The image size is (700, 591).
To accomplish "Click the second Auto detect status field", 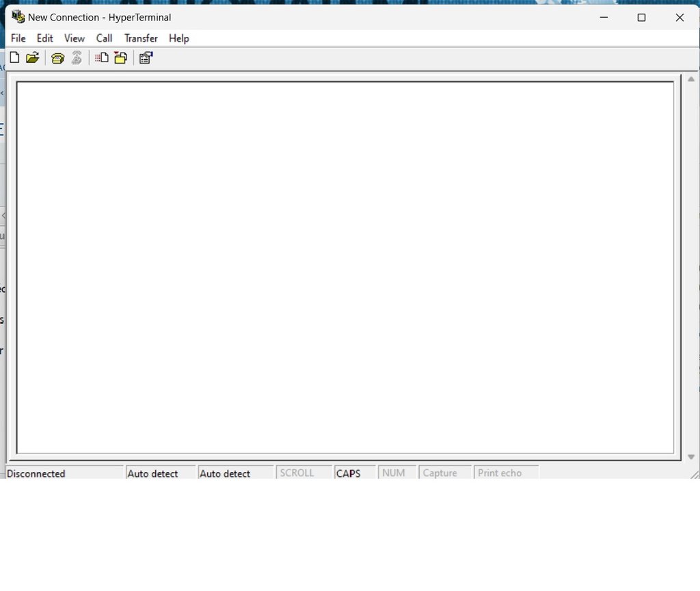I will (235, 473).
